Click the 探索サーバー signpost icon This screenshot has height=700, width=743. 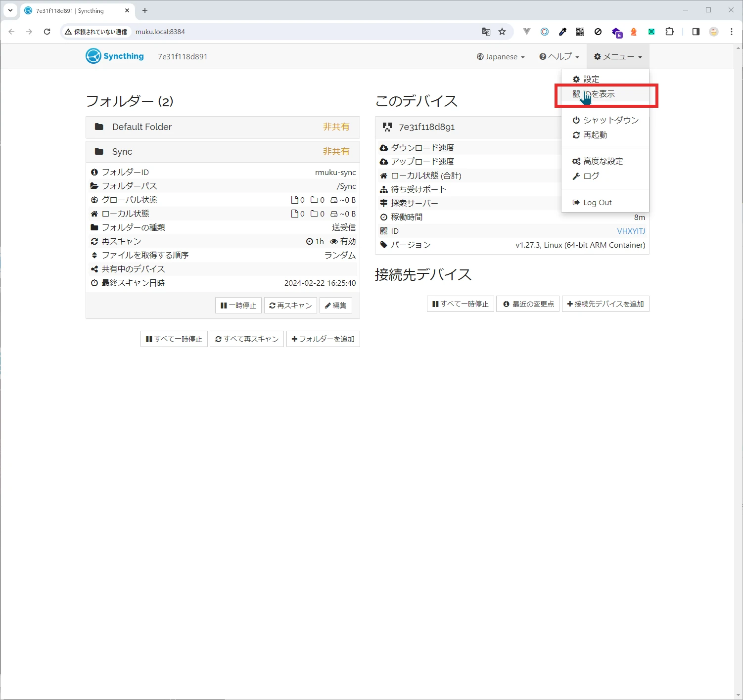click(x=384, y=203)
